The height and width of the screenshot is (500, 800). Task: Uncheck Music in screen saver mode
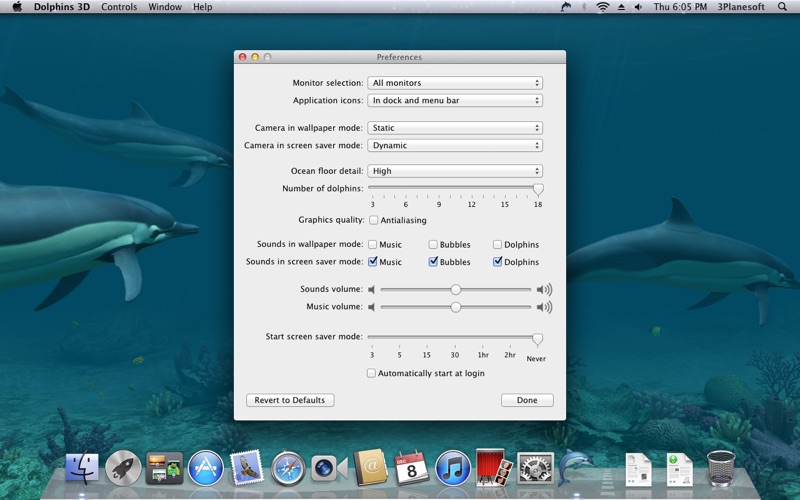pos(372,262)
